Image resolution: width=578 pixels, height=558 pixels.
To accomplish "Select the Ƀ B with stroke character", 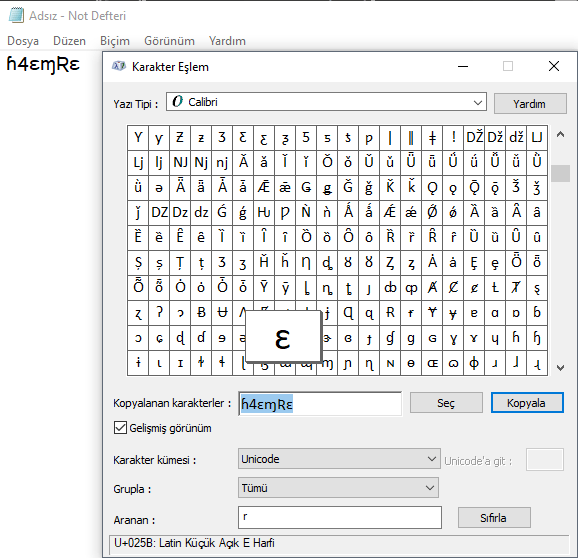I will (x=201, y=313).
